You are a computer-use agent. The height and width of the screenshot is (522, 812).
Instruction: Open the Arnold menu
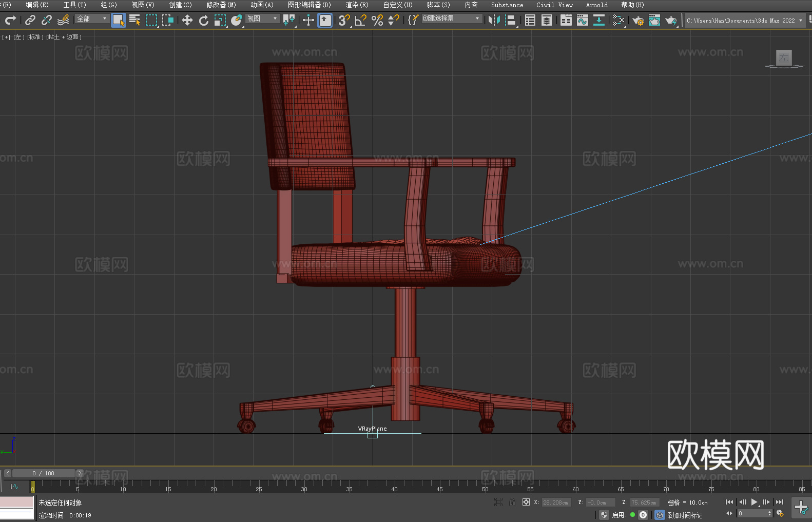tap(597, 5)
